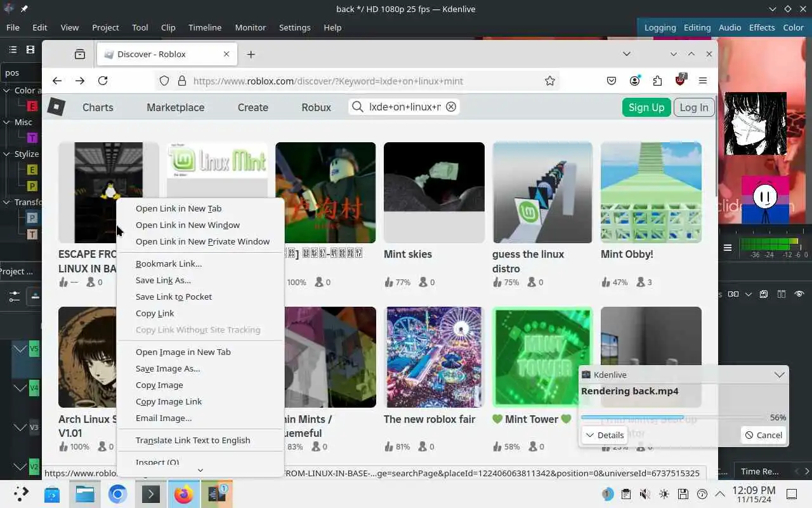The width and height of the screenshot is (812, 508).
Task: Click the Kdenlive effects list view icon
Action: tap(13, 50)
